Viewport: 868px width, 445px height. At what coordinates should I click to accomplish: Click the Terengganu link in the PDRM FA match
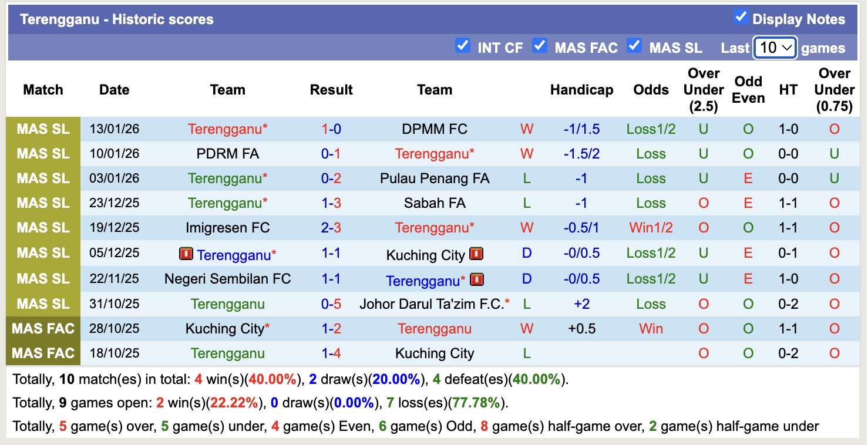435,153
